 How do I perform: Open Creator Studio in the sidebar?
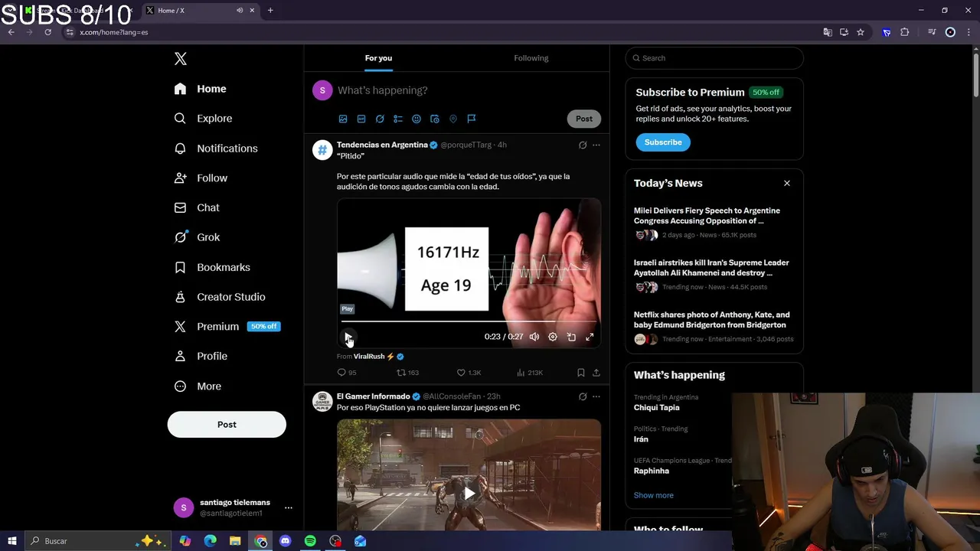[x=220, y=297]
